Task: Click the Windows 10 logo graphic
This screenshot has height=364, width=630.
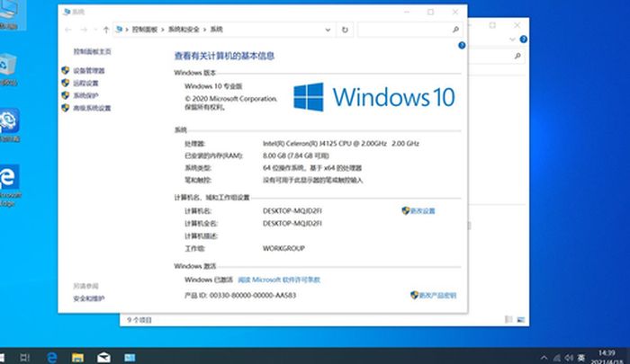Action: [374, 97]
